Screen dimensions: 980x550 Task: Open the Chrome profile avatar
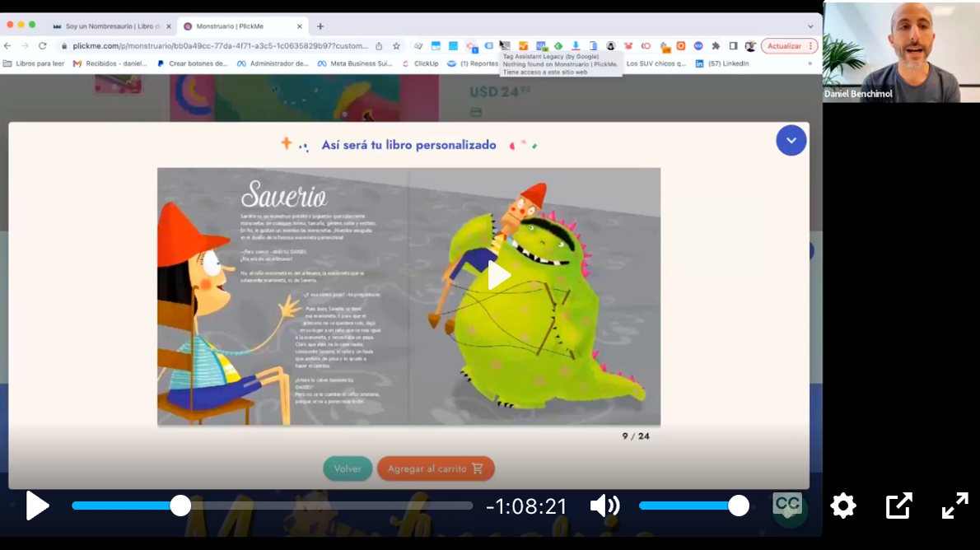(750, 45)
